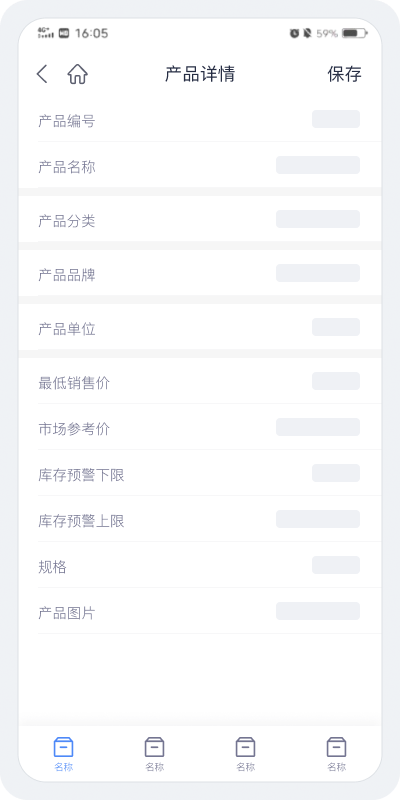Choose a 产品品牌 from its field

(318, 273)
